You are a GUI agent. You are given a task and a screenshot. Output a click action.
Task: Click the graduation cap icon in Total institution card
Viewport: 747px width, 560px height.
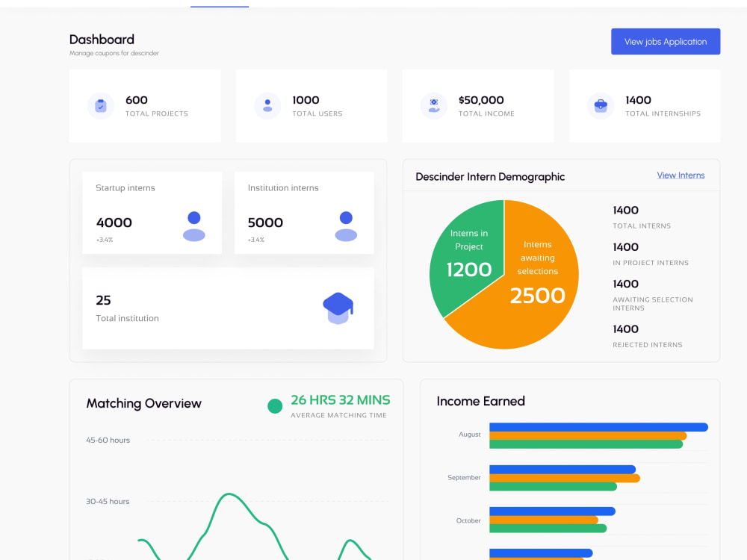point(338,308)
